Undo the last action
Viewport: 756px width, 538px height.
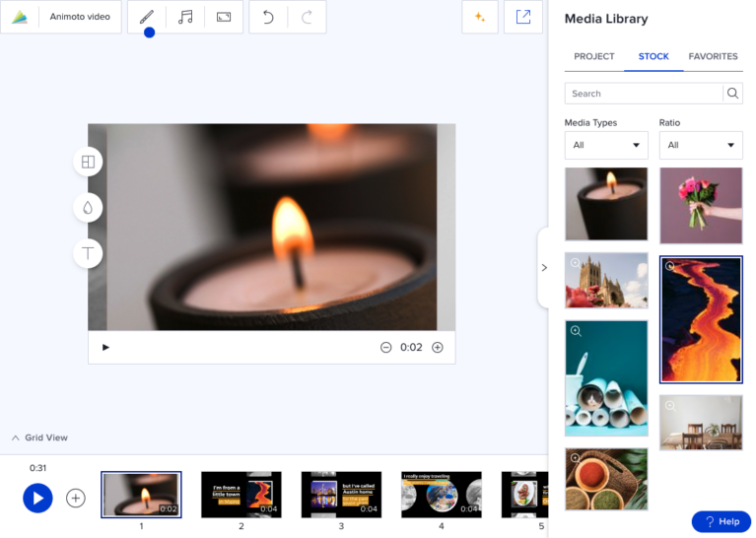[268, 18]
